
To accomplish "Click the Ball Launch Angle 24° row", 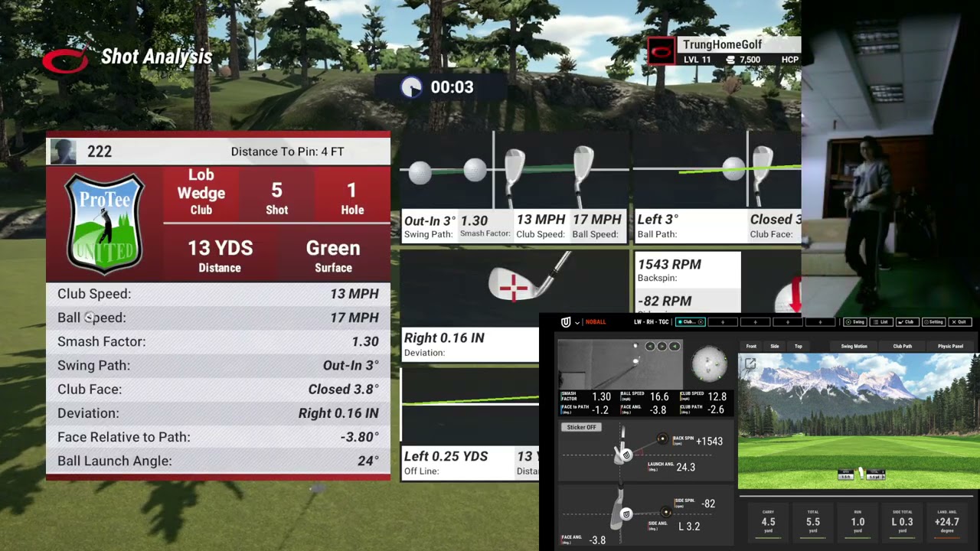I will 218,461.
